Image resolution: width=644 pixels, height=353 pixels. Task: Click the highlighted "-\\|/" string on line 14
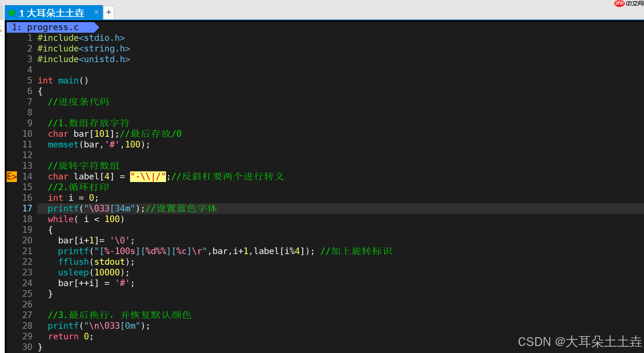point(148,176)
